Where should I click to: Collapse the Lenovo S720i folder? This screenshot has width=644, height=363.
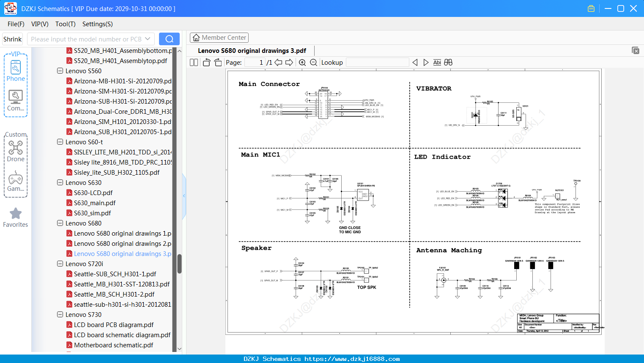pyautogui.click(x=60, y=264)
